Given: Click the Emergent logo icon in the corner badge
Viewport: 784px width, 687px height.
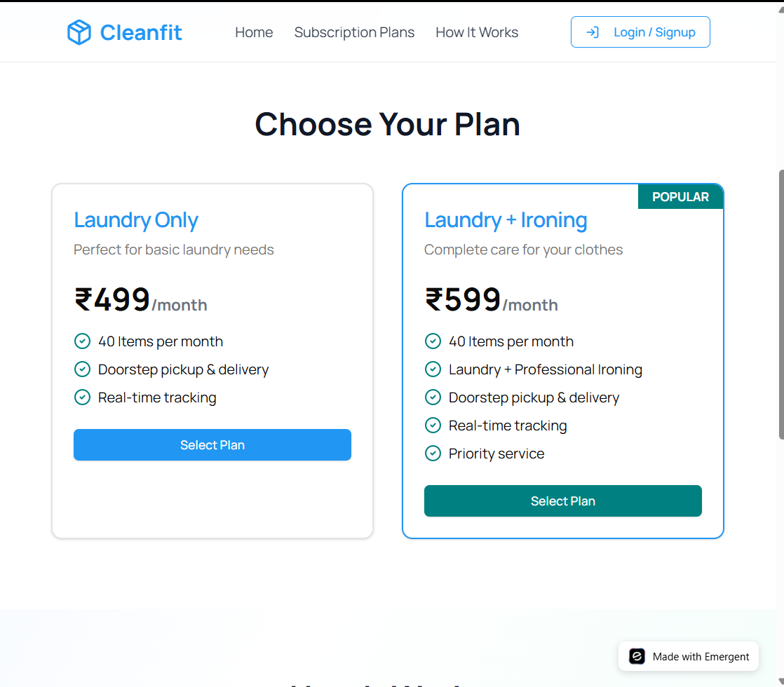Looking at the screenshot, I should (x=636, y=656).
